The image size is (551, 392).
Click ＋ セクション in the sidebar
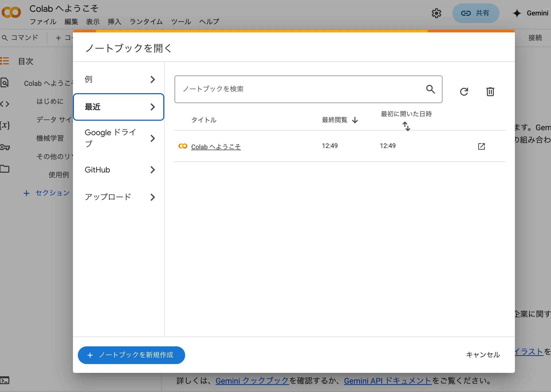[x=46, y=193]
